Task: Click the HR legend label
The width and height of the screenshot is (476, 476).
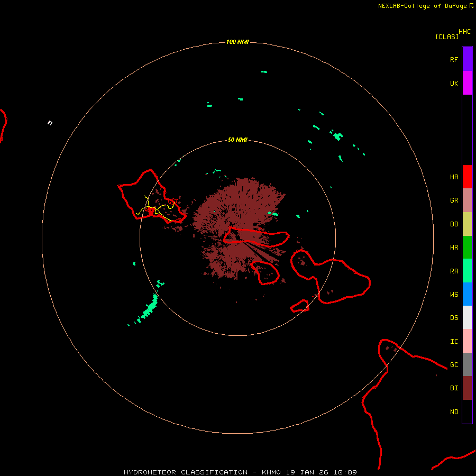Action: point(454,248)
